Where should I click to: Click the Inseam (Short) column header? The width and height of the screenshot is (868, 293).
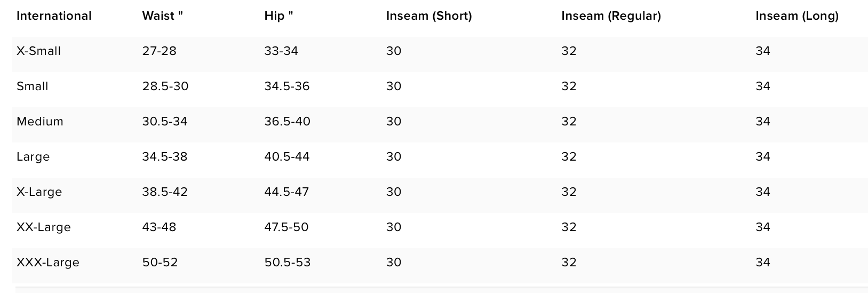(x=429, y=16)
